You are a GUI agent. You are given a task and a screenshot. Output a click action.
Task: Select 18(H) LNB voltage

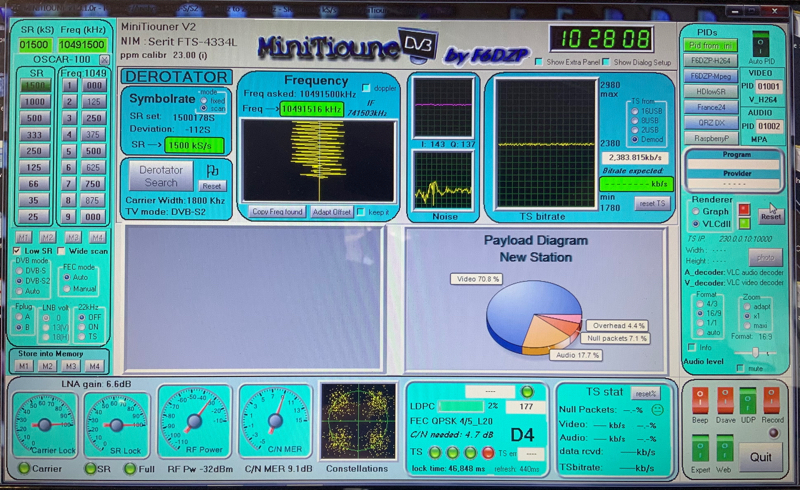coord(46,337)
